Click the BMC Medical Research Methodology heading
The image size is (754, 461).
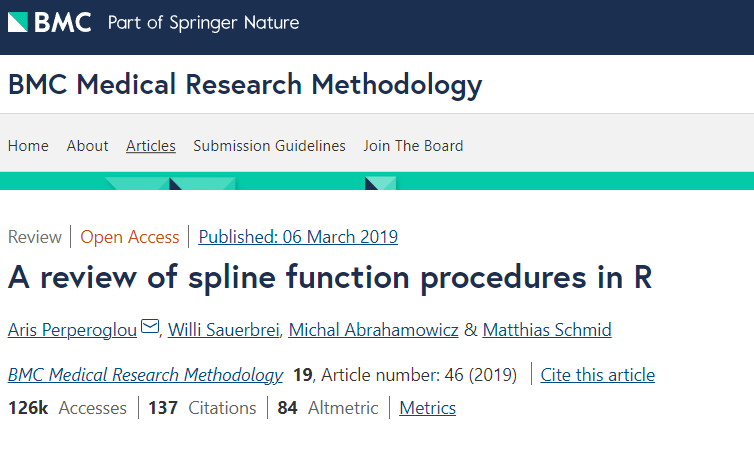click(x=245, y=85)
